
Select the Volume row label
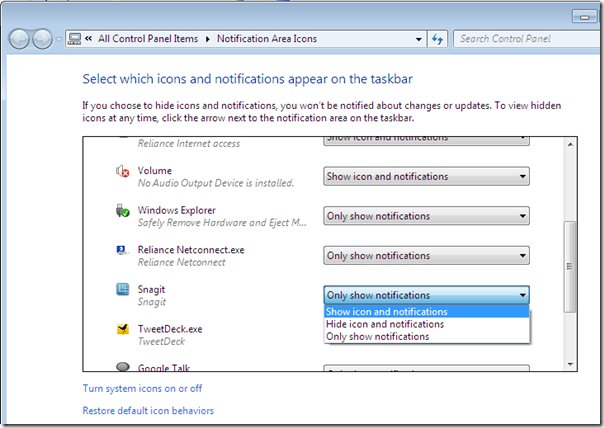154,171
